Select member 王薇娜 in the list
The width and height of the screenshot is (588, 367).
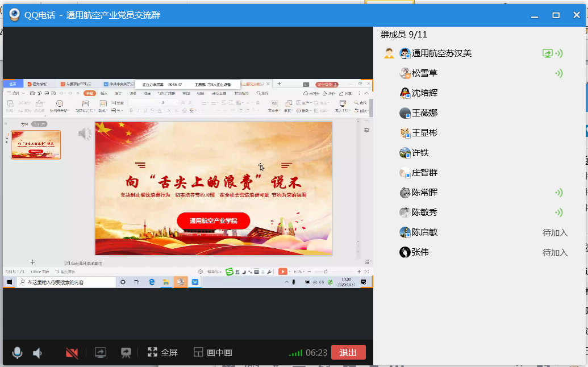tap(424, 113)
